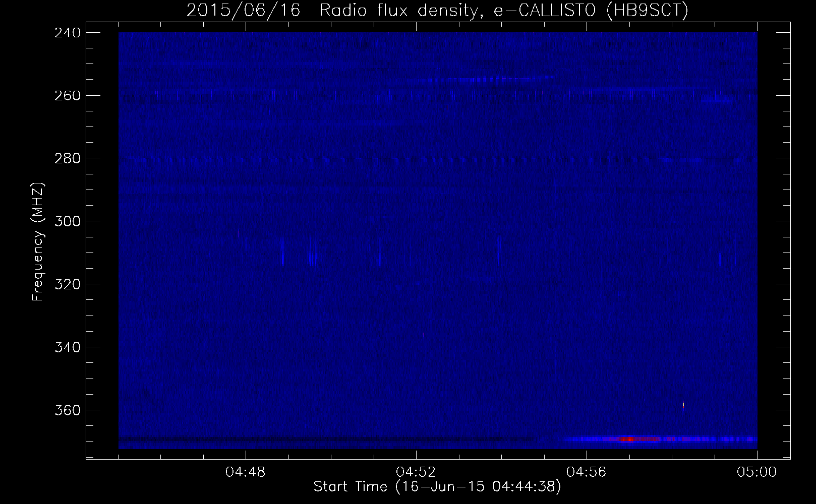Screen dimensions: 816x504
Task: Click the 280 frequency tick label
Action: pyautogui.click(x=67, y=158)
